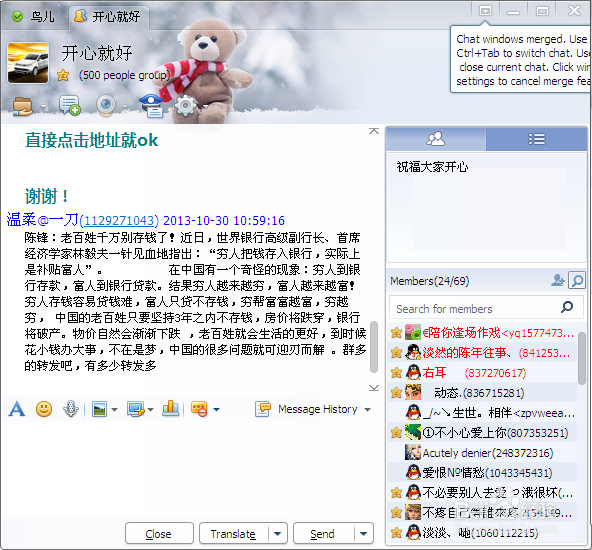Image resolution: width=592 pixels, height=550 pixels.
Task: Open the group vote bar-chart icon
Action: [170, 408]
